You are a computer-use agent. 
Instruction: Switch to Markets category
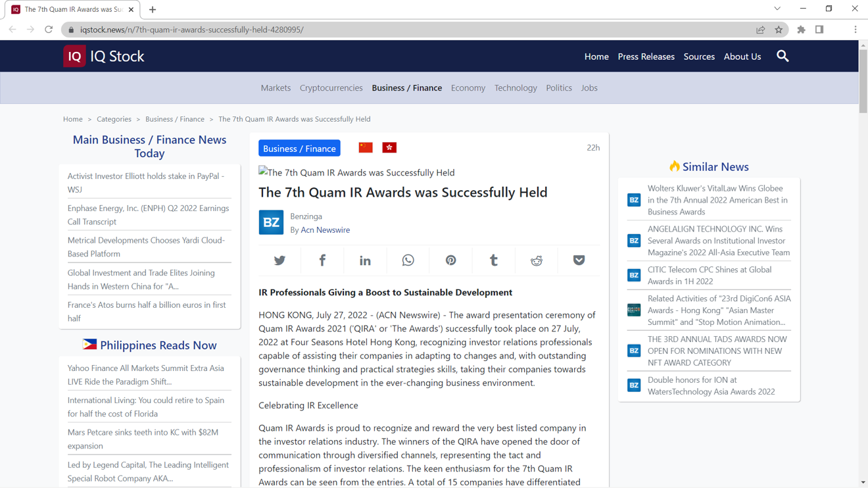[x=276, y=87]
